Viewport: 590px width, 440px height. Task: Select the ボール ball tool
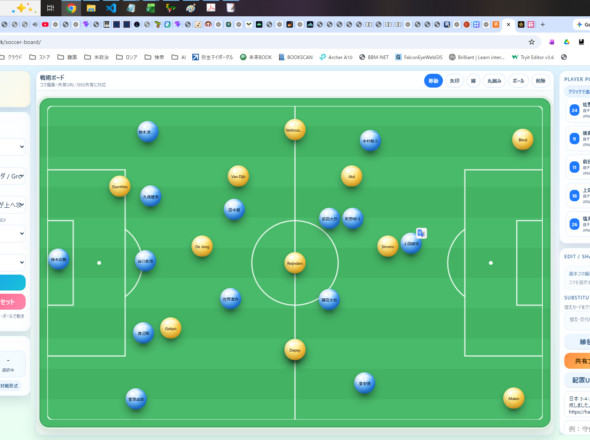[x=518, y=81]
